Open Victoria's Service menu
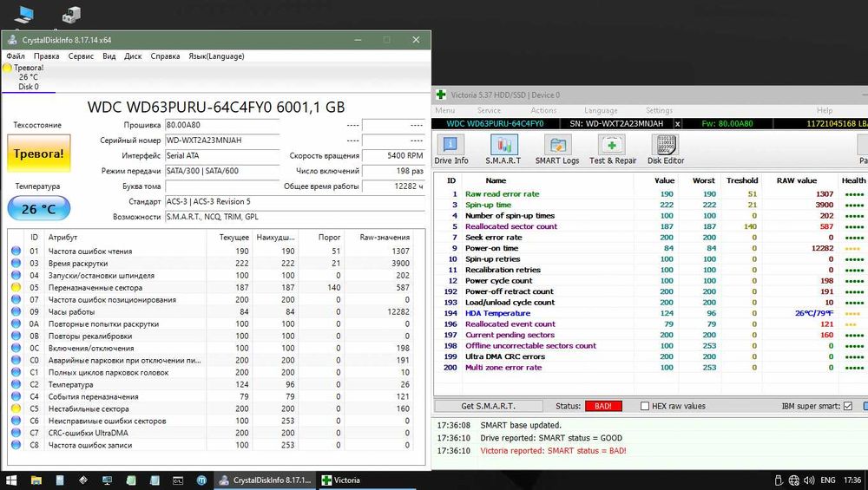 (489, 110)
